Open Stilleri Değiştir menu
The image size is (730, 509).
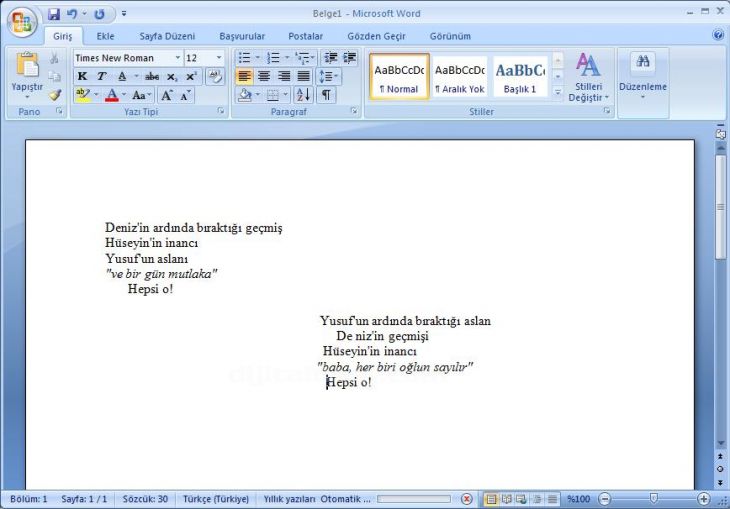point(588,77)
